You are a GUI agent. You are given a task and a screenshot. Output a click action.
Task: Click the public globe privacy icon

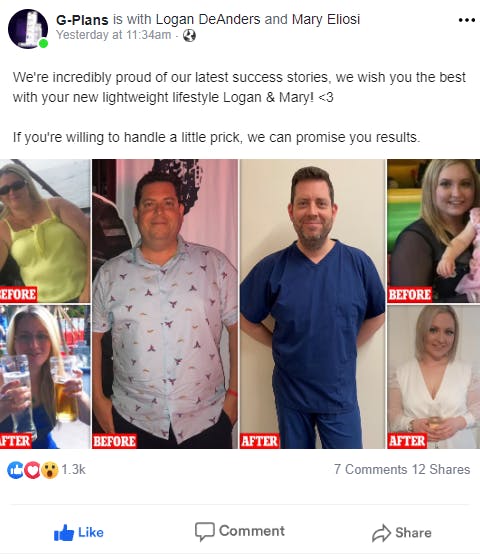click(x=189, y=35)
